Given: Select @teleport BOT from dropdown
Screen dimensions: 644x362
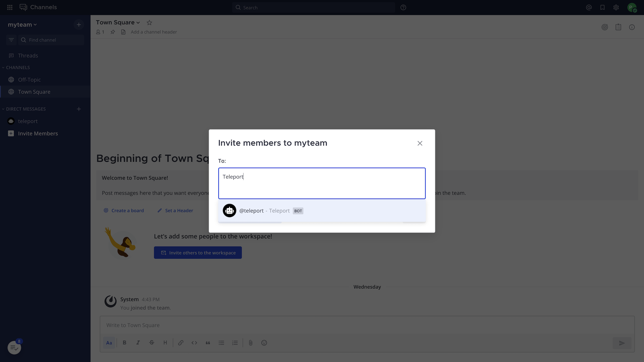Looking at the screenshot, I should tap(321, 210).
